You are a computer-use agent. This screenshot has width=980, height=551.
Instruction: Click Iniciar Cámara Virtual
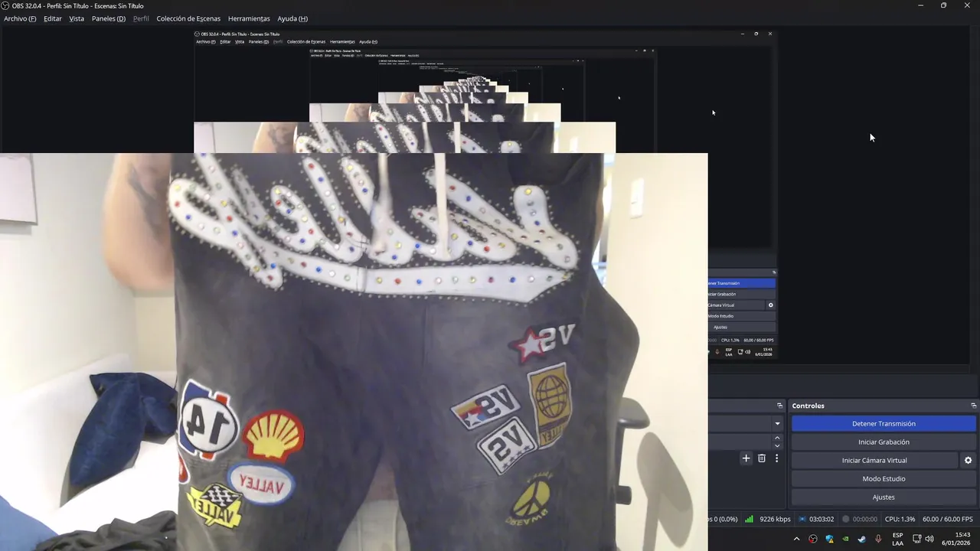(x=874, y=460)
